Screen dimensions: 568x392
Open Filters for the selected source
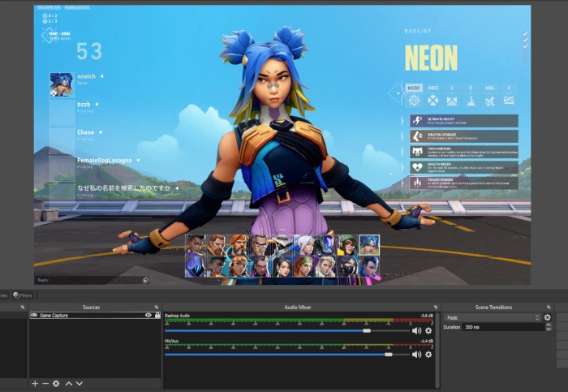coord(24,295)
